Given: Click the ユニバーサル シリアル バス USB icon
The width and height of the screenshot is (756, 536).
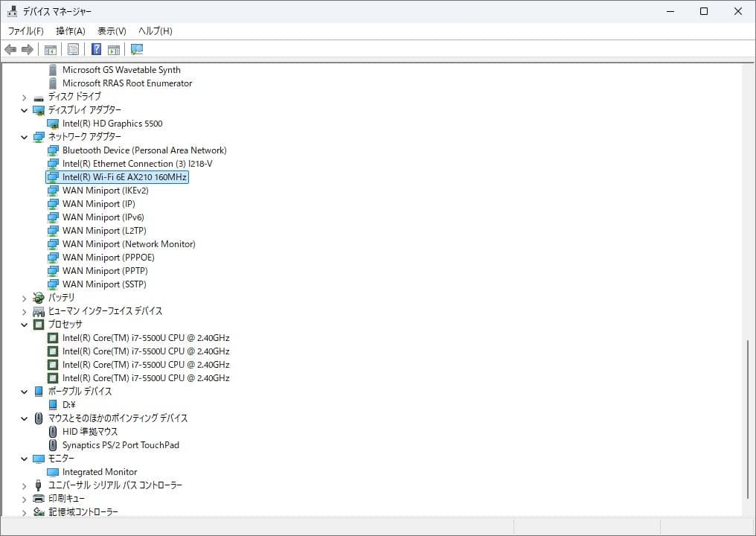Looking at the screenshot, I should (39, 485).
